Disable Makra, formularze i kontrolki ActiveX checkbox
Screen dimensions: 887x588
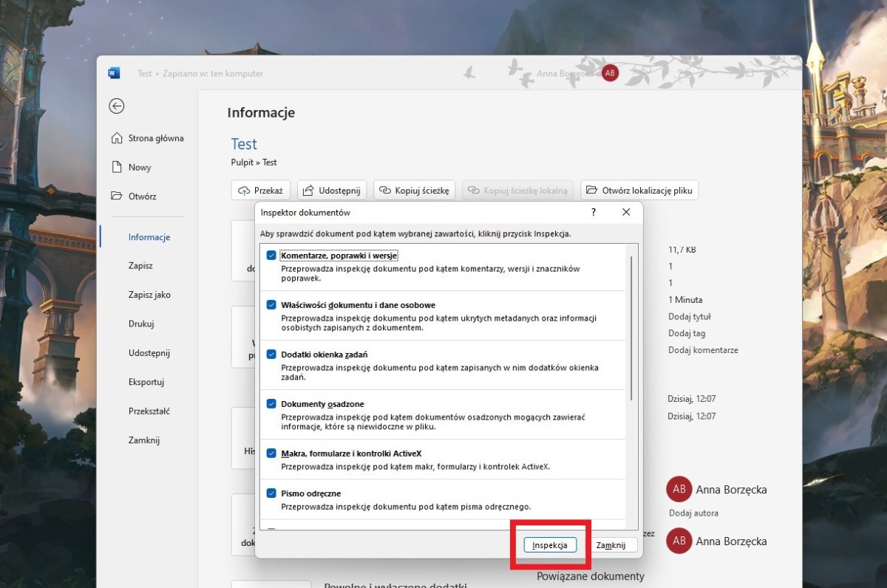pyautogui.click(x=271, y=454)
